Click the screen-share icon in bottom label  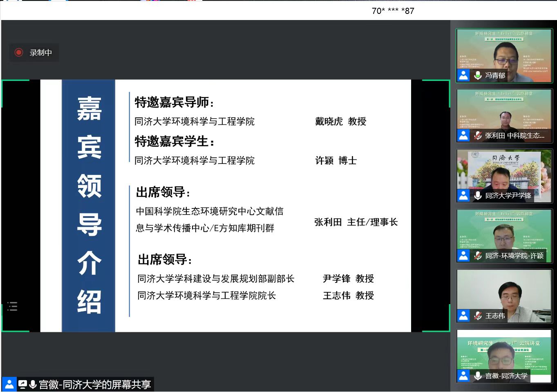[22, 385]
